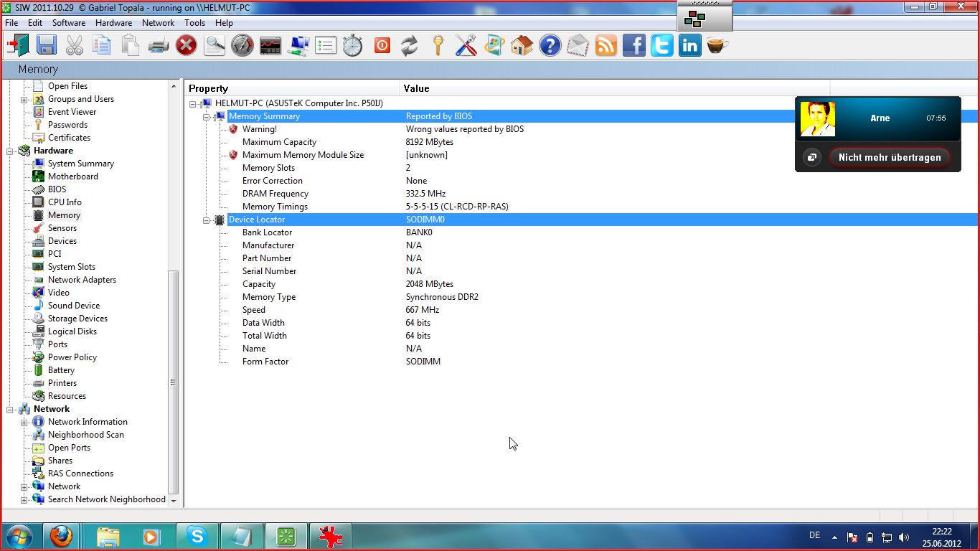Click Arne's avatar thumbnail in call overlay
Screen dimensions: 980x551
pyautogui.click(x=818, y=119)
